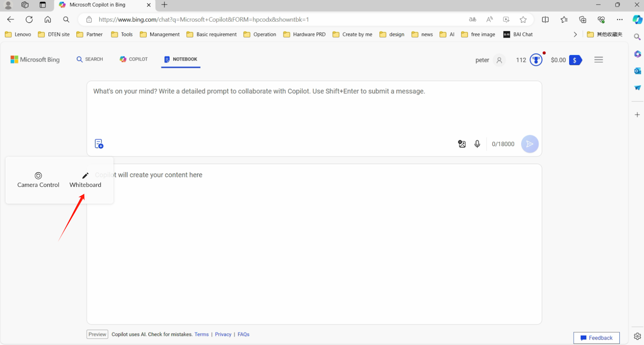Open the Hardware PRD folder
This screenshot has height=345, width=644.
[304, 34]
